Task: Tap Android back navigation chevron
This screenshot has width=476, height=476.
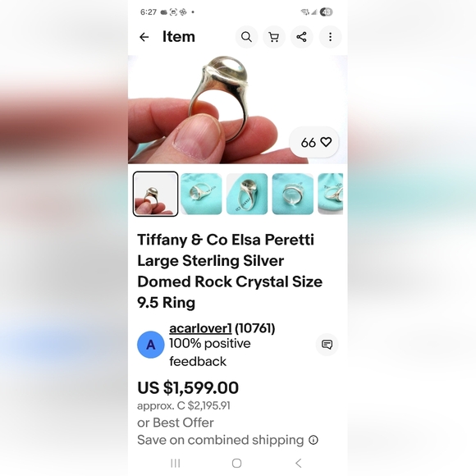Action: coord(299,463)
